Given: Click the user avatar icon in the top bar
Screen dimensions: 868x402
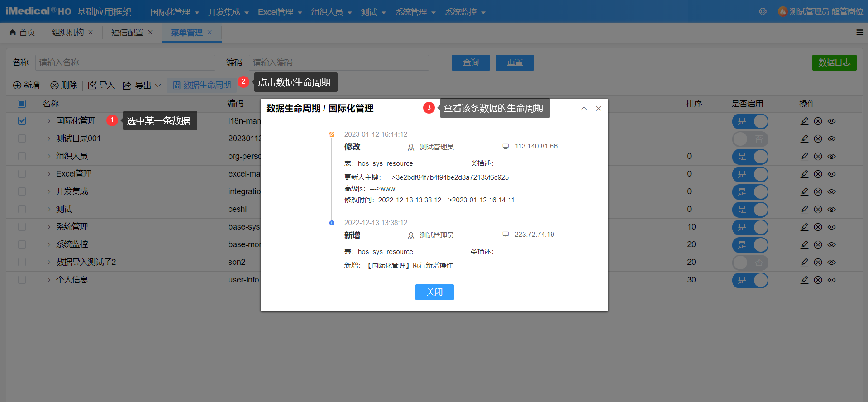Looking at the screenshot, I should (782, 12).
